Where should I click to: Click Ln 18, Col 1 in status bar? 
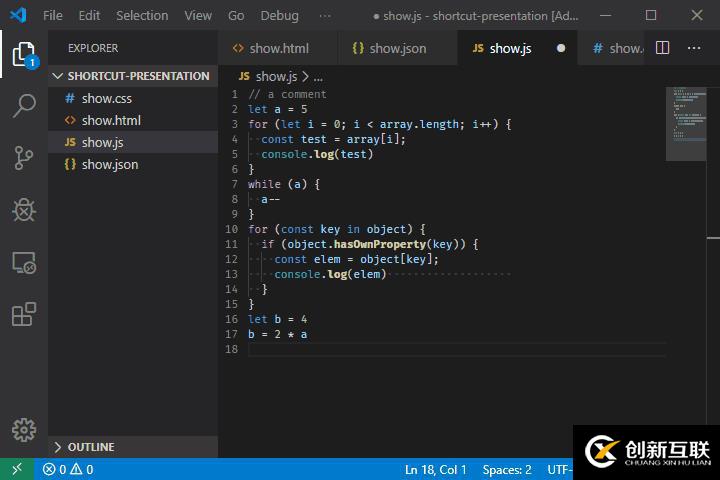coord(435,469)
